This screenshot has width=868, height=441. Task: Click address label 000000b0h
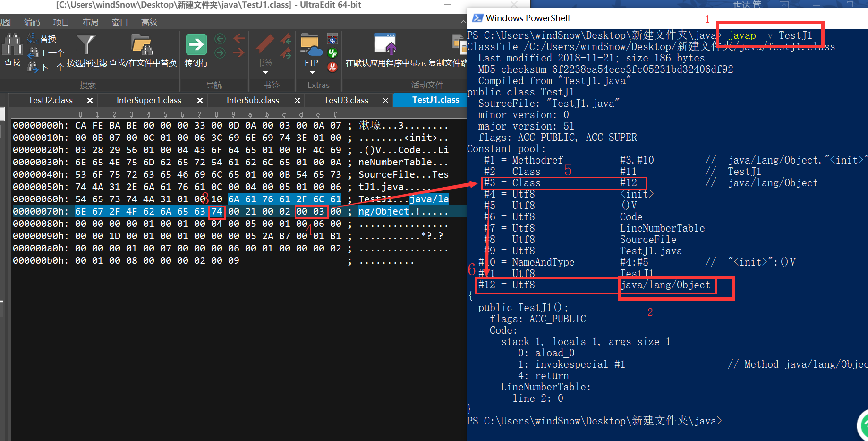(41, 260)
